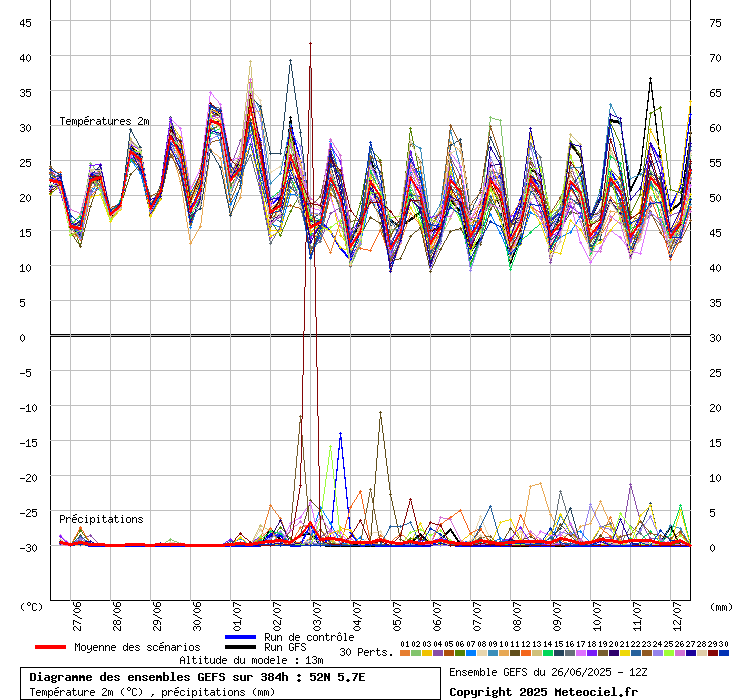Click the 06/07 date label
The height and width of the screenshot is (700, 740).
pos(437,616)
